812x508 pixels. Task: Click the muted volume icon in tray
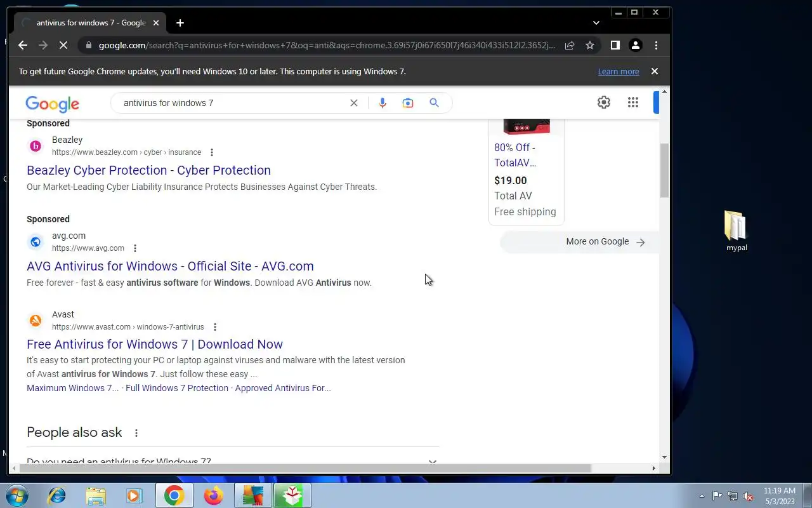[x=749, y=496]
